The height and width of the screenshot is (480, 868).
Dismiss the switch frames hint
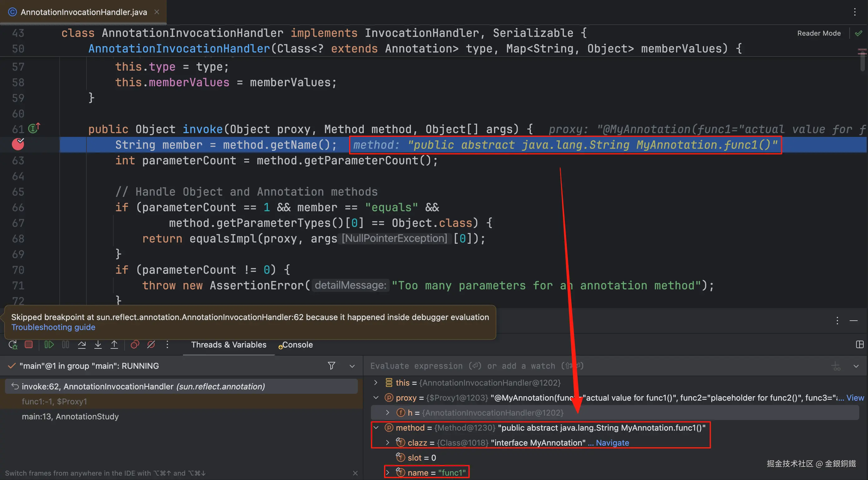pyautogui.click(x=355, y=473)
